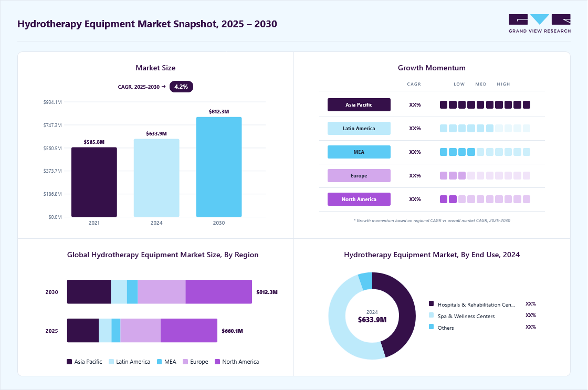Click the Asia Pacific segment in 2025 bar
The image size is (588, 390).
click(x=83, y=330)
